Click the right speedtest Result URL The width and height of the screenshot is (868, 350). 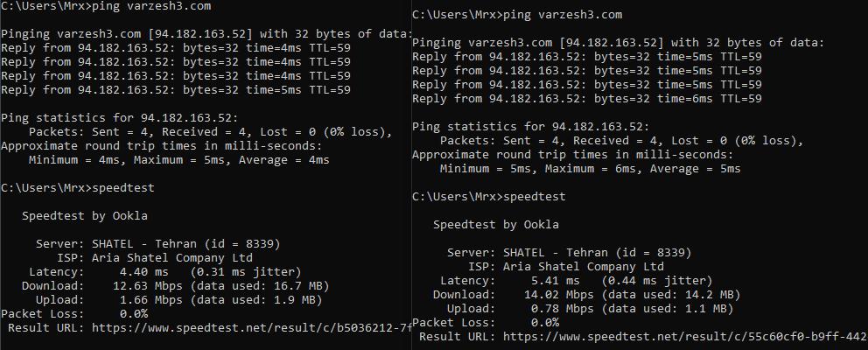pyautogui.click(x=685, y=336)
